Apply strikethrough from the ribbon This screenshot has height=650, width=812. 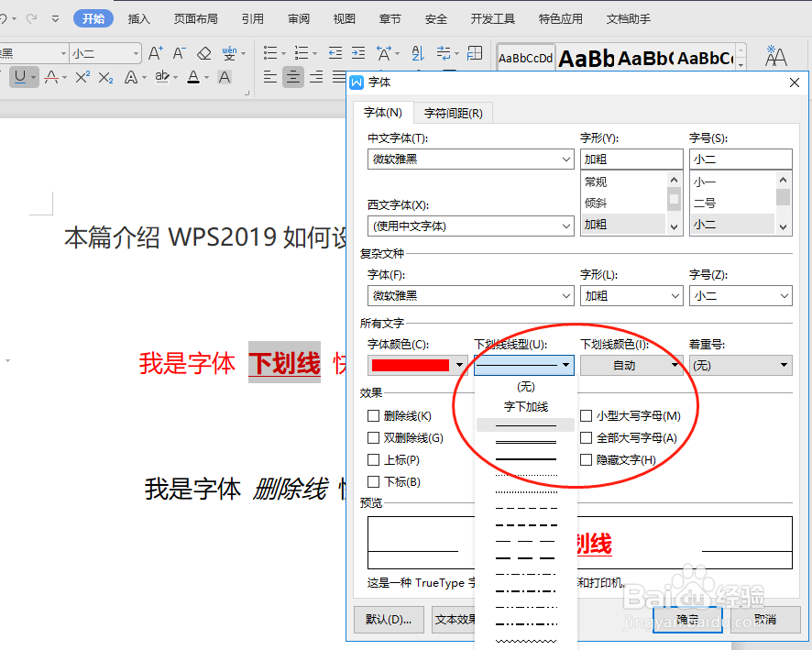tap(51, 78)
